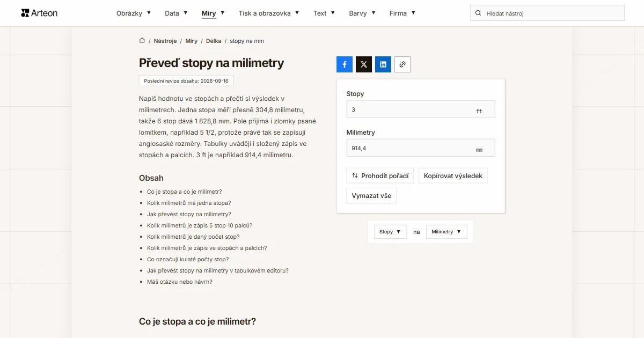Click Kopírovat výsledek button
Screen dimensions: 644x338
point(453,175)
